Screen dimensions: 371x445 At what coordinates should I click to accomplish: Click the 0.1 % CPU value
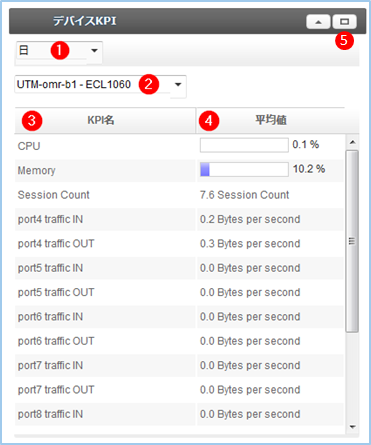point(306,144)
